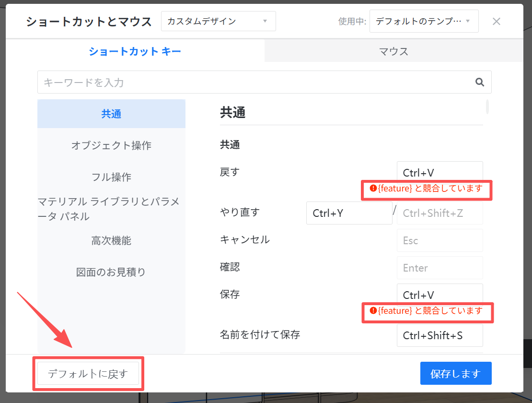Select the フル操作 category

point(111,177)
